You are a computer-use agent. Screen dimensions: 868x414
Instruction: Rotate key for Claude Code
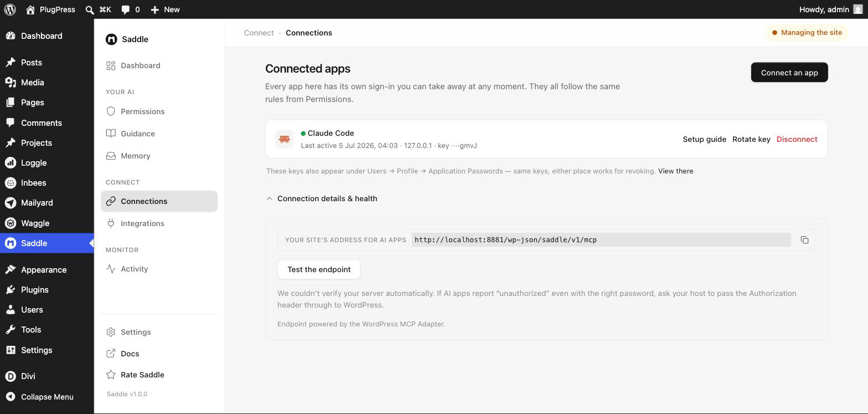coord(751,139)
